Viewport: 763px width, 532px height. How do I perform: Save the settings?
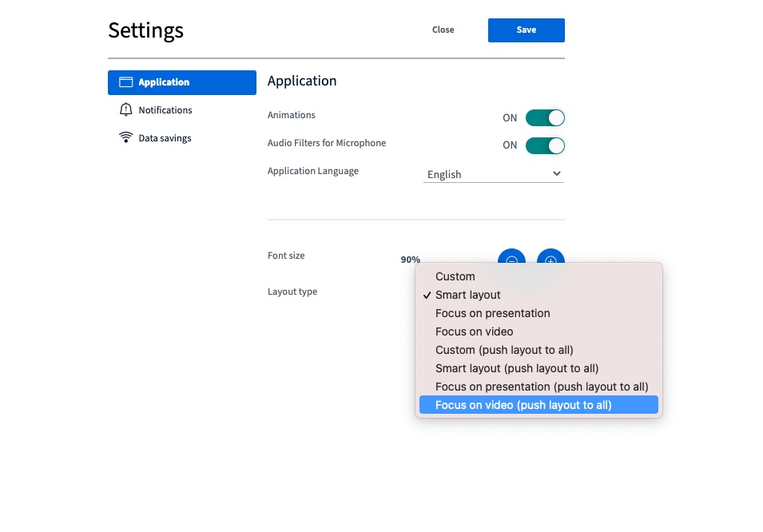[526, 30]
